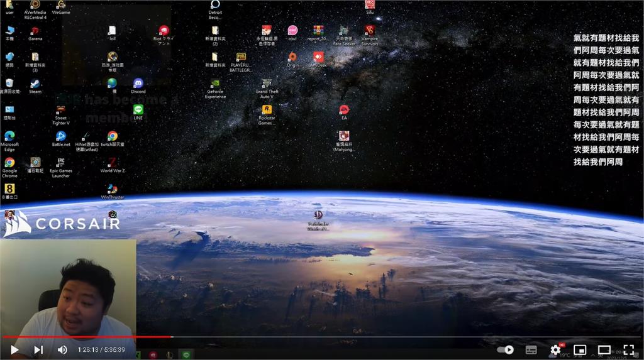Select the loll text file icon
The image size is (644, 360).
point(112,33)
